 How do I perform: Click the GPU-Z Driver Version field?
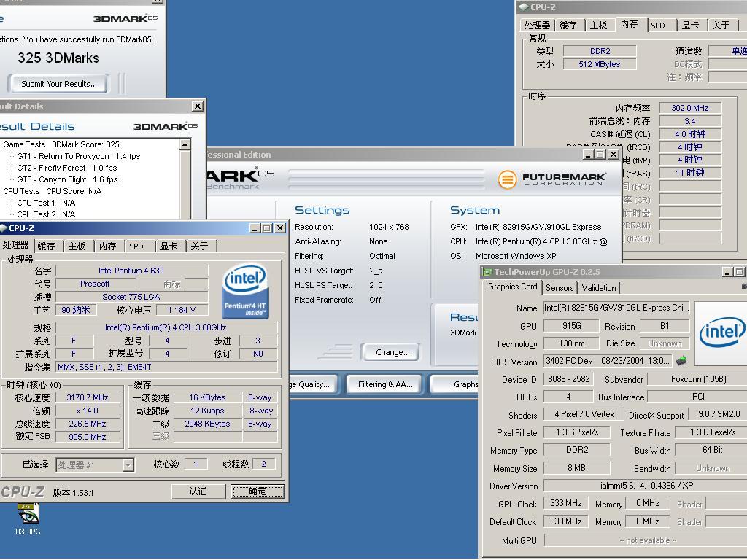[646, 486]
